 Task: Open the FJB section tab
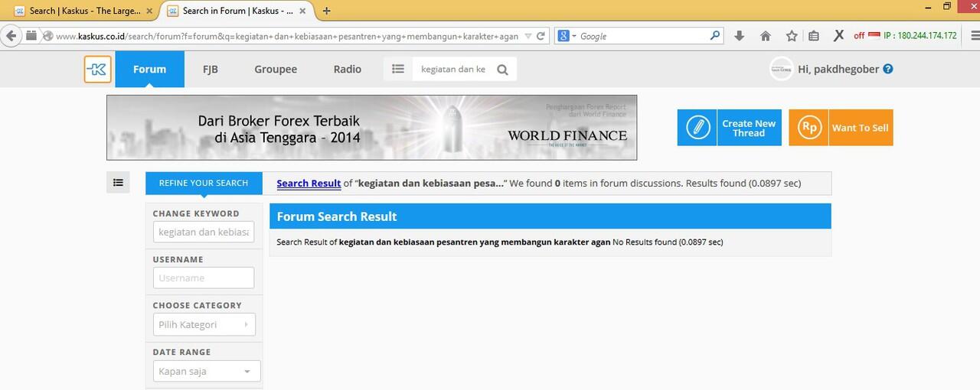[211, 69]
